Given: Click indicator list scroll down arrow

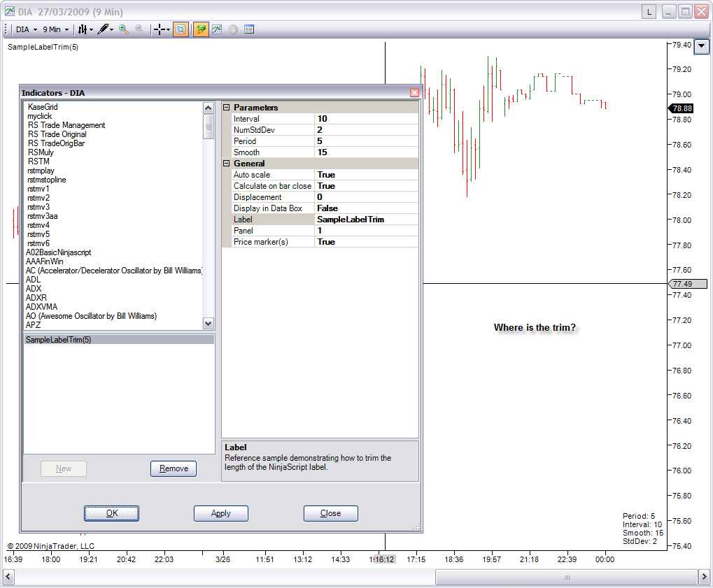Looking at the screenshot, I should [x=209, y=324].
